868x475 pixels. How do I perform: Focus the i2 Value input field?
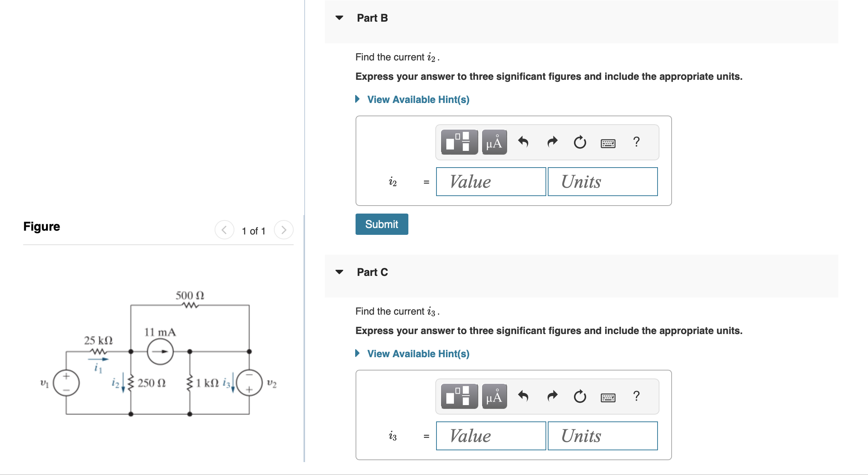click(491, 182)
